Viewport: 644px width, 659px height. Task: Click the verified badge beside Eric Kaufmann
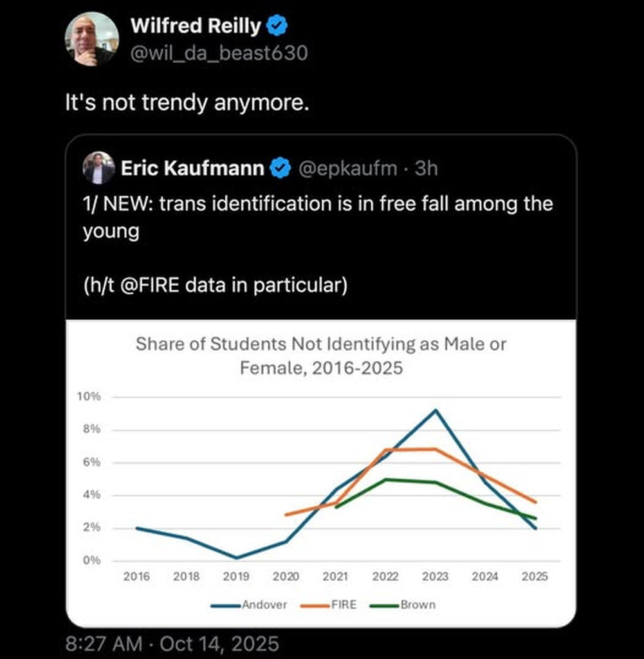[280, 169]
